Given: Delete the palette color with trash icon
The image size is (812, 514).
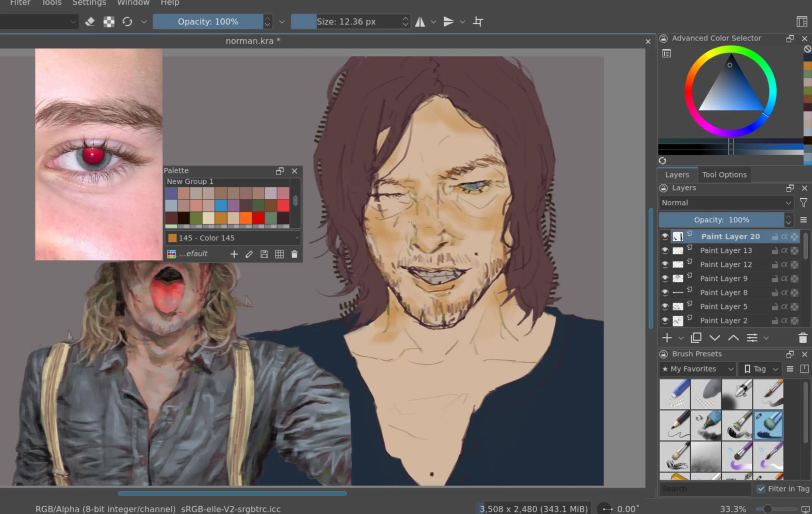Looking at the screenshot, I should tap(294, 254).
